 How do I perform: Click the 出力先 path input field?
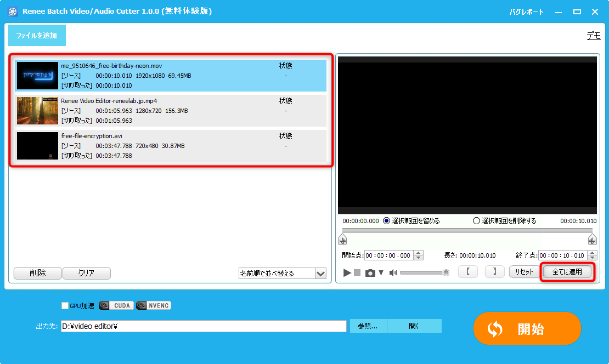coord(204,326)
